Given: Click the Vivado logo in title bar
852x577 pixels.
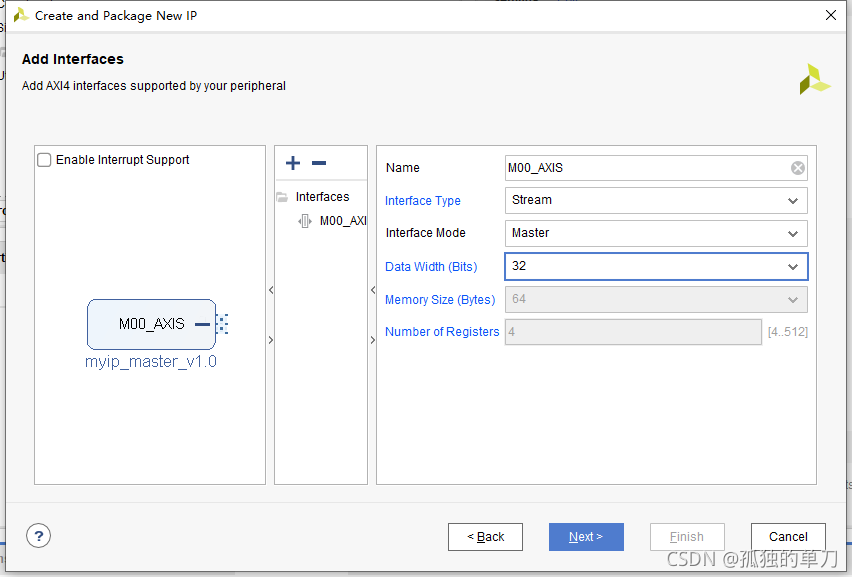Looking at the screenshot, I should click(x=20, y=15).
